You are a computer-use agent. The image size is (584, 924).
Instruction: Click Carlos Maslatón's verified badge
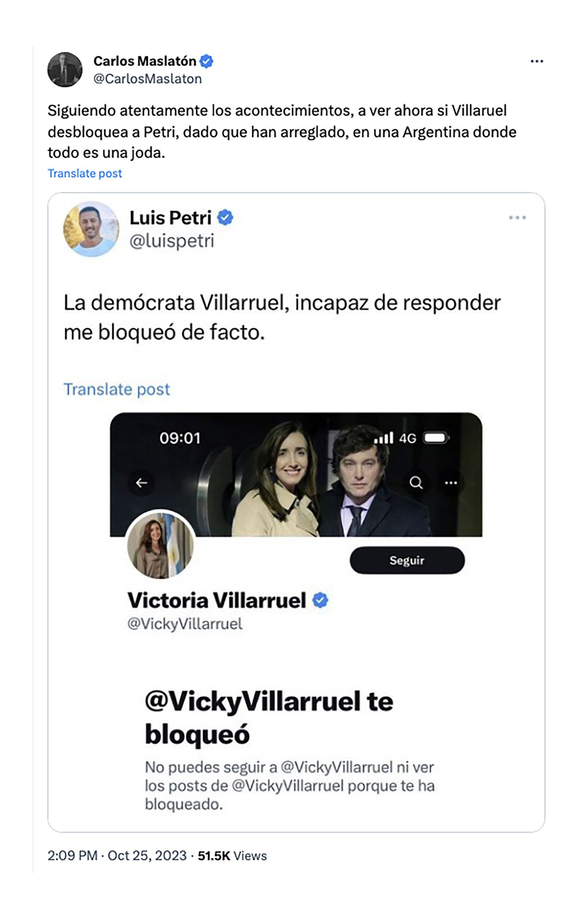tap(206, 61)
